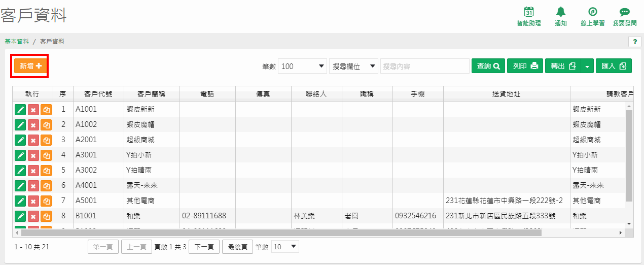The height and width of the screenshot is (265, 644).
Task: Click the 查詢 search button
Action: [488, 66]
